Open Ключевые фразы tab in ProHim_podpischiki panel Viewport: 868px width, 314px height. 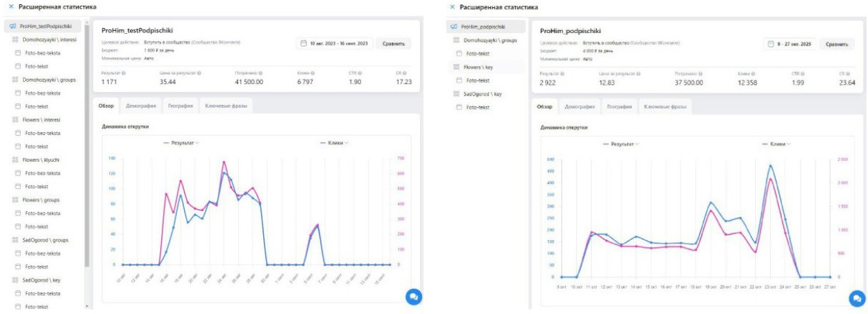coord(663,107)
